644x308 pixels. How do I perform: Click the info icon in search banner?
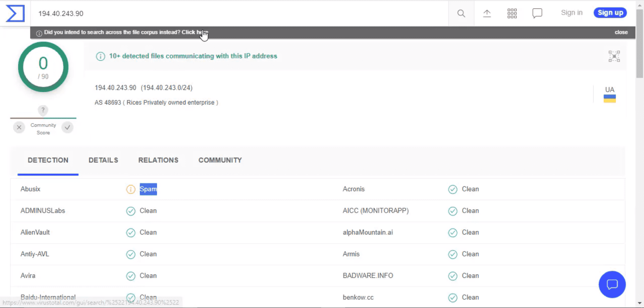pyautogui.click(x=39, y=33)
